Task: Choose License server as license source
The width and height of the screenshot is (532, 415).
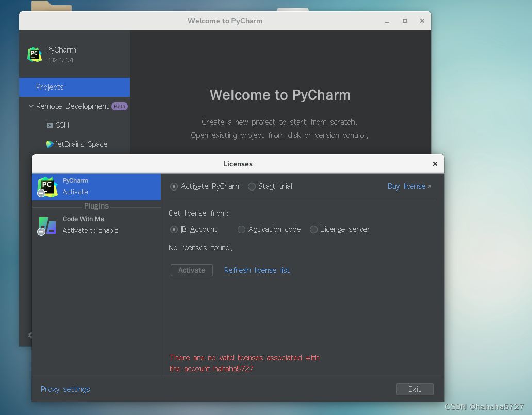Action: 313,229
